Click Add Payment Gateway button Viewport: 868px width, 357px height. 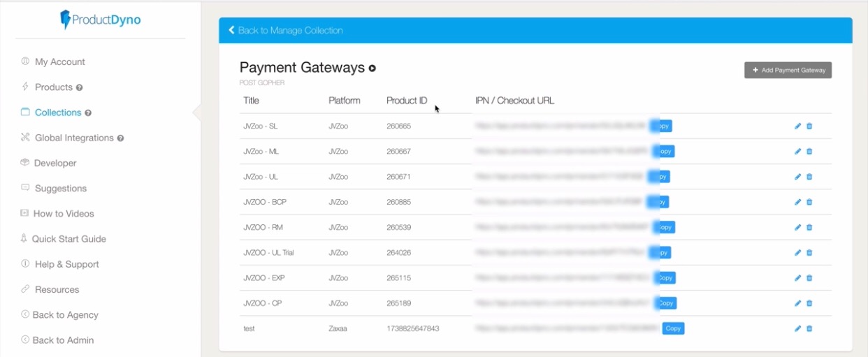(x=788, y=70)
